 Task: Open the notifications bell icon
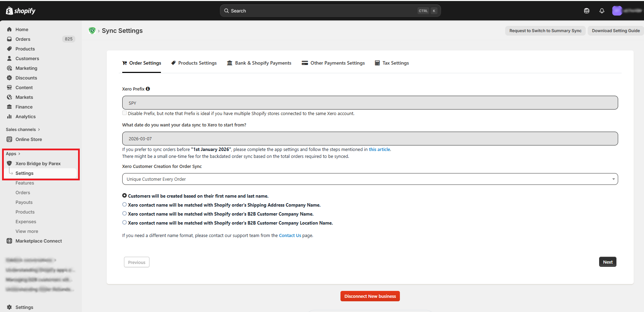click(x=602, y=11)
